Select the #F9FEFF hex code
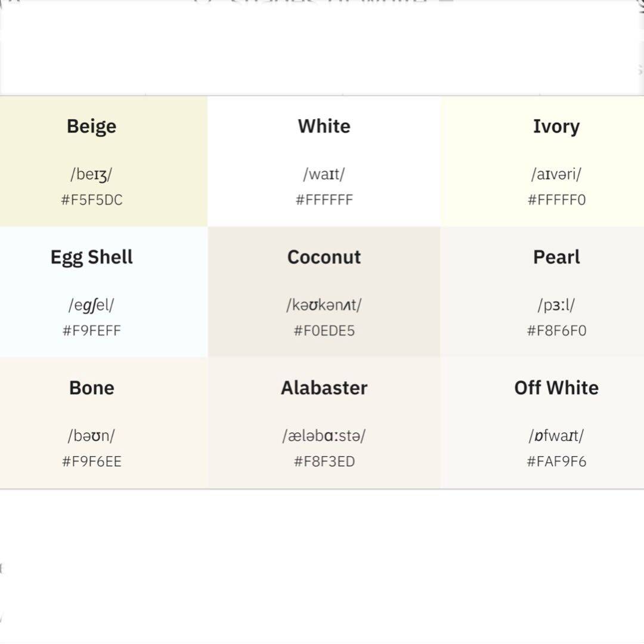The image size is (644, 644). pyautogui.click(x=92, y=330)
